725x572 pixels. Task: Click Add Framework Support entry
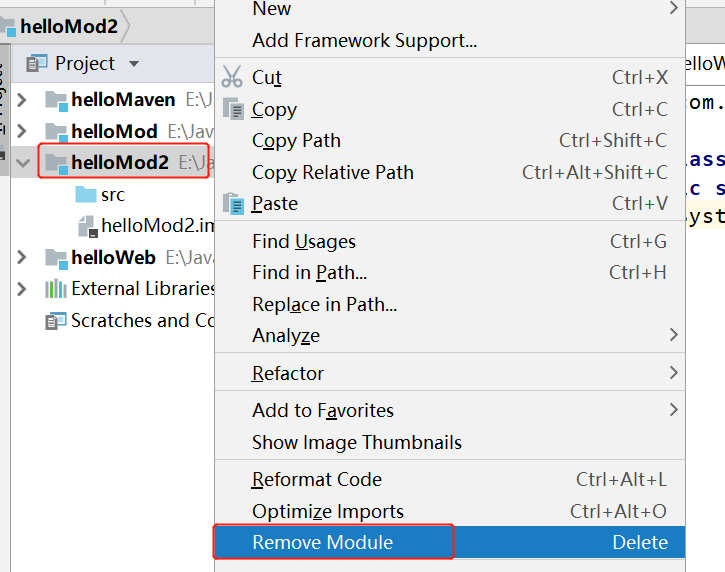(x=364, y=41)
